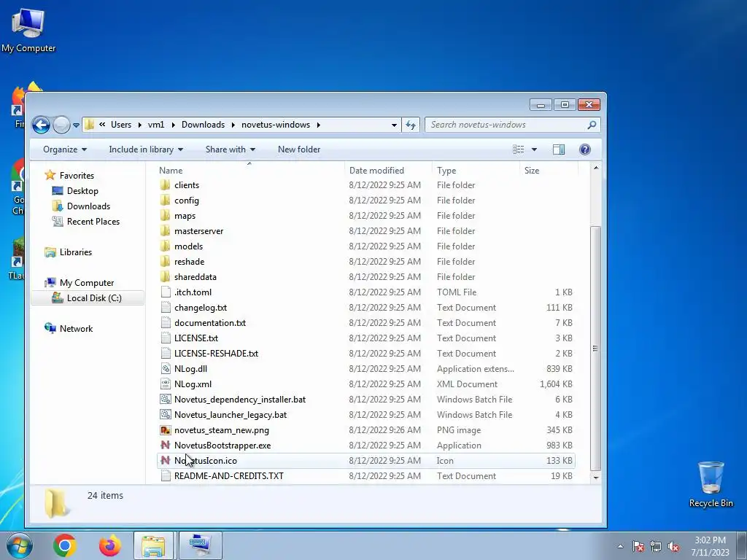Navigate to vm1 in the breadcrumb
The width and height of the screenshot is (747, 560).
coord(156,125)
